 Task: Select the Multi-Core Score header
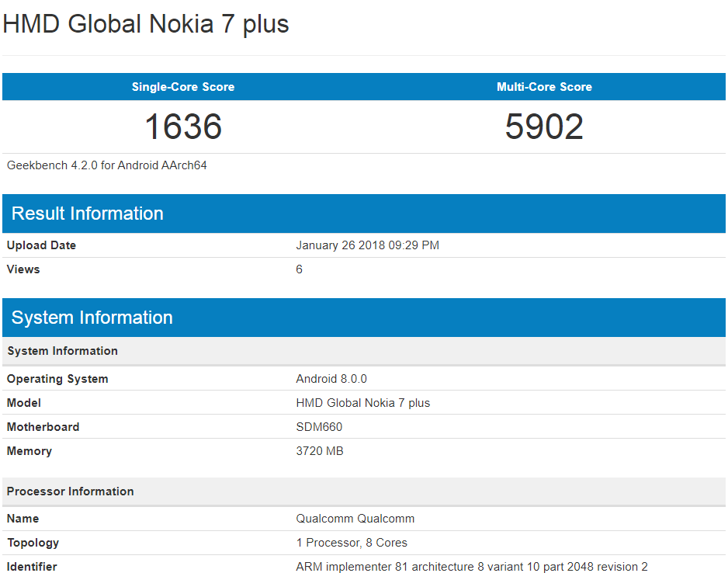coord(544,87)
